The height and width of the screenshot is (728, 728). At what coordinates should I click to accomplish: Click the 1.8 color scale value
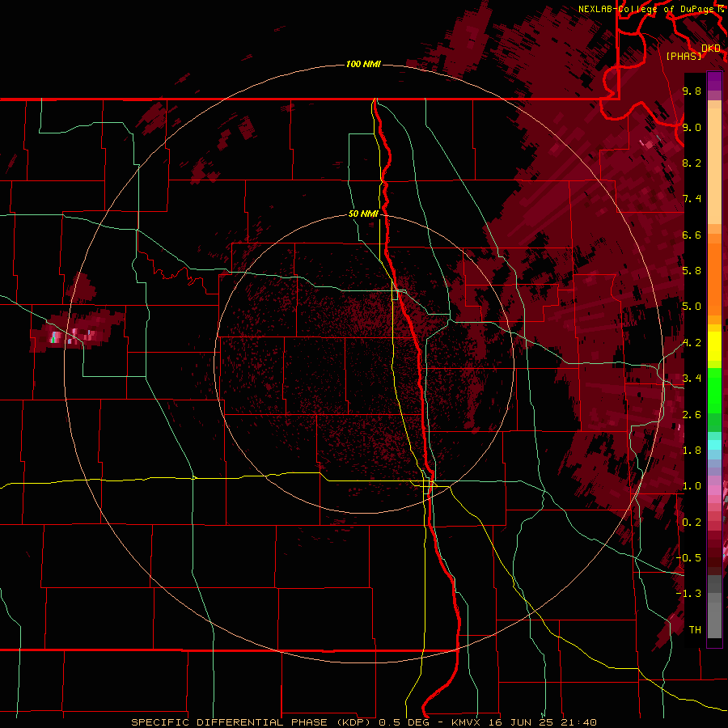[692, 451]
